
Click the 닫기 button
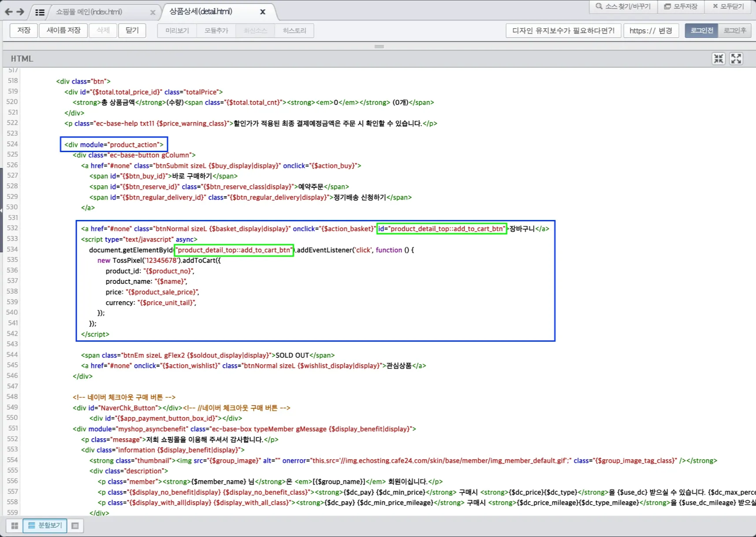pyautogui.click(x=132, y=30)
